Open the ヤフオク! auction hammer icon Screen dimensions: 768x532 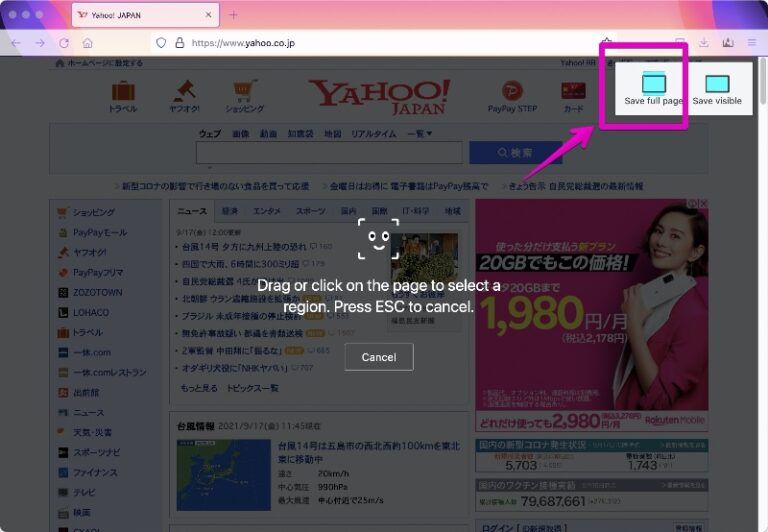coord(183,95)
